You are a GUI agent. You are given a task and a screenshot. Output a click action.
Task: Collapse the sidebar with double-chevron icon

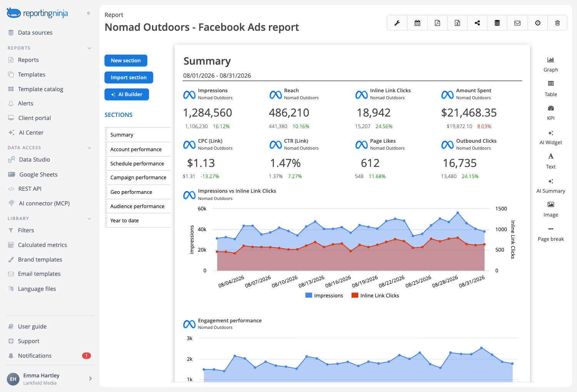[x=88, y=13]
